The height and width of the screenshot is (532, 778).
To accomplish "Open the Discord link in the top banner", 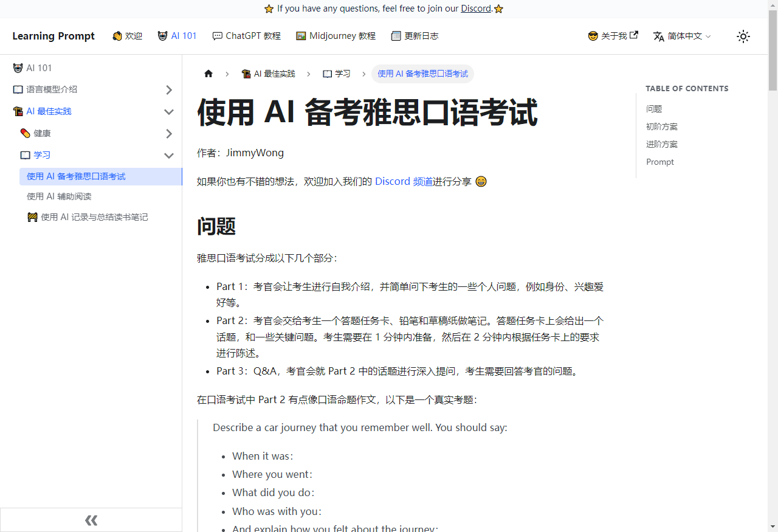I will 477,8.
